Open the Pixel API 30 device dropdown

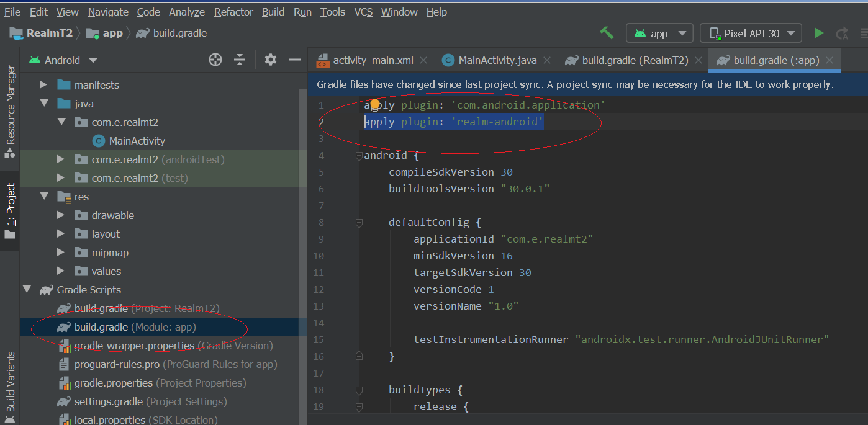click(x=751, y=33)
